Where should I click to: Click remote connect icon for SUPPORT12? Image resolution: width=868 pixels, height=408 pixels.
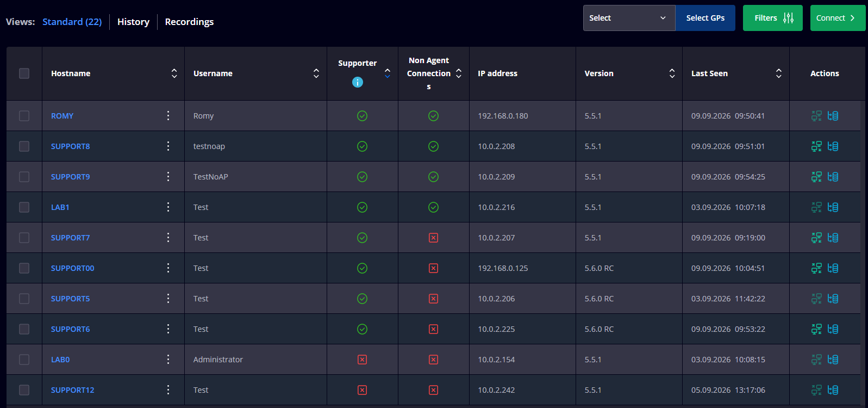816,390
